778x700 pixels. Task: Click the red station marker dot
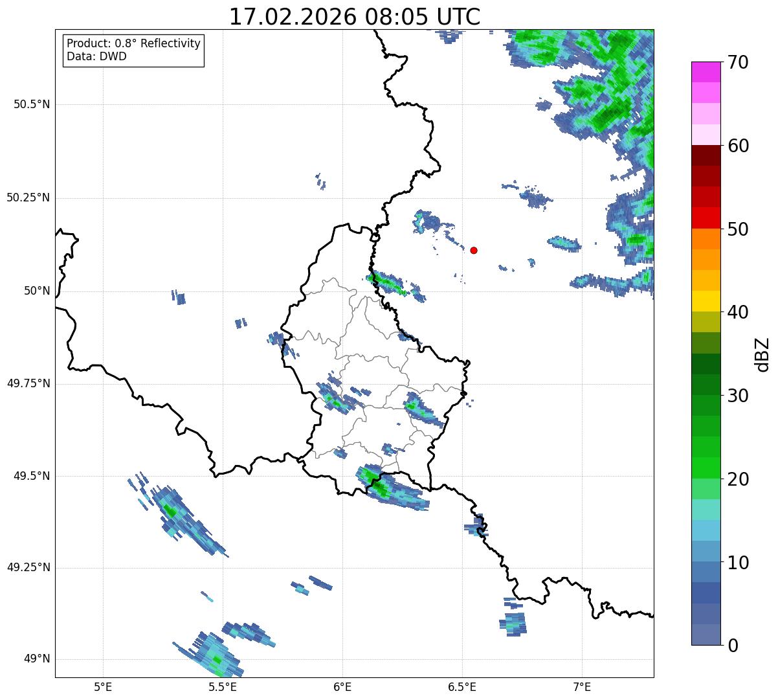pyautogui.click(x=474, y=250)
